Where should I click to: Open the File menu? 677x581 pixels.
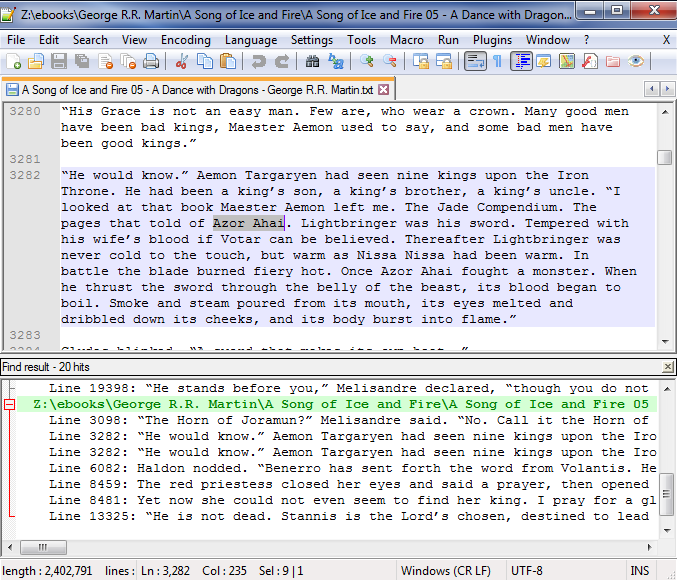point(16,40)
